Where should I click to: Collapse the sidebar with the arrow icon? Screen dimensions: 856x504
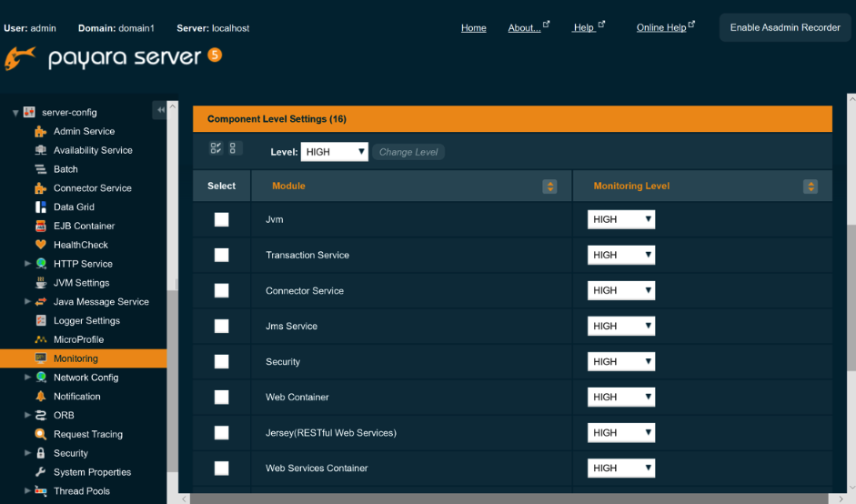click(x=160, y=110)
